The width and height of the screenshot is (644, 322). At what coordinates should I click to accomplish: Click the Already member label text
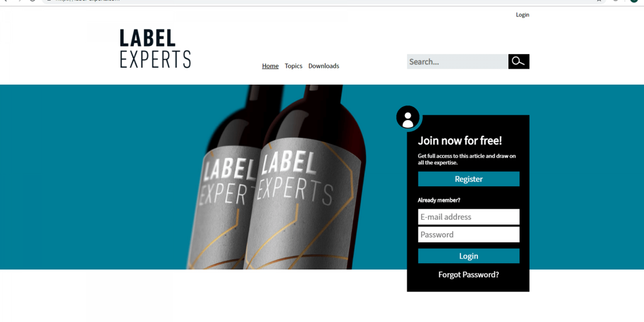tap(439, 201)
